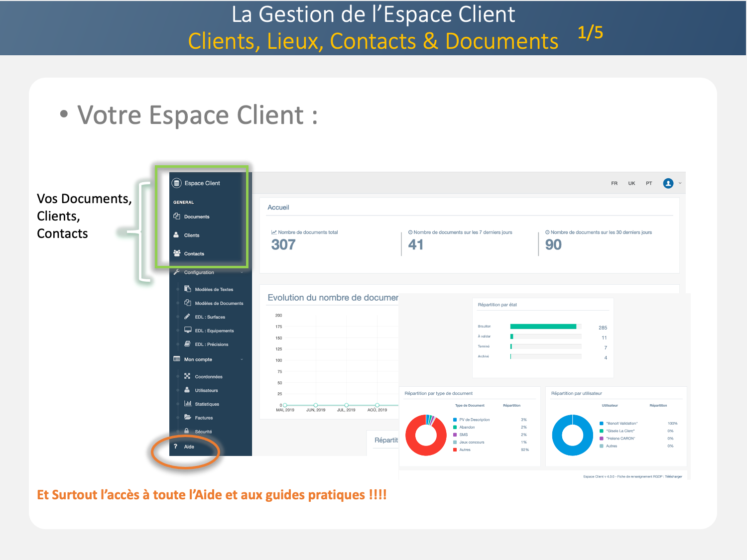Image resolution: width=747 pixels, height=560 pixels.
Task: Click the Configuration wrench icon
Action: click(x=176, y=272)
